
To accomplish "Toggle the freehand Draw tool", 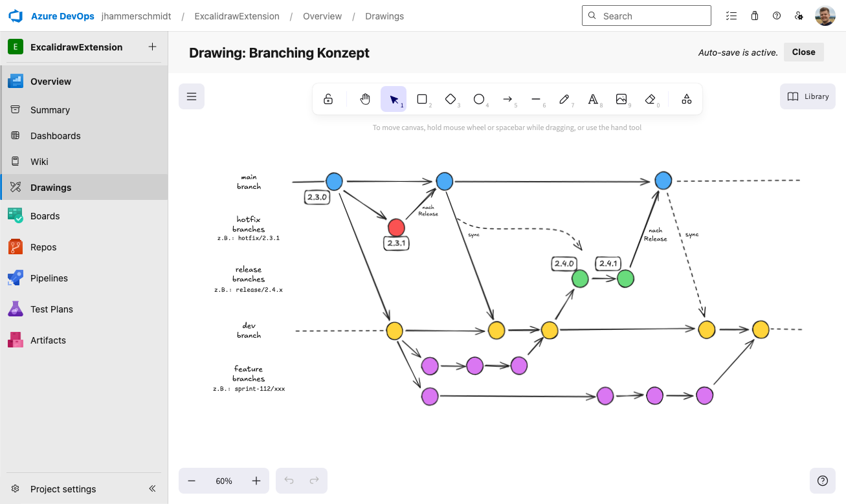I will coord(564,98).
